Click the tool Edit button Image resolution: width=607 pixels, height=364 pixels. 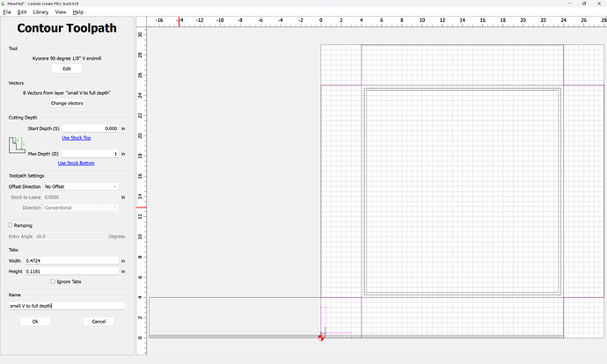66,68
